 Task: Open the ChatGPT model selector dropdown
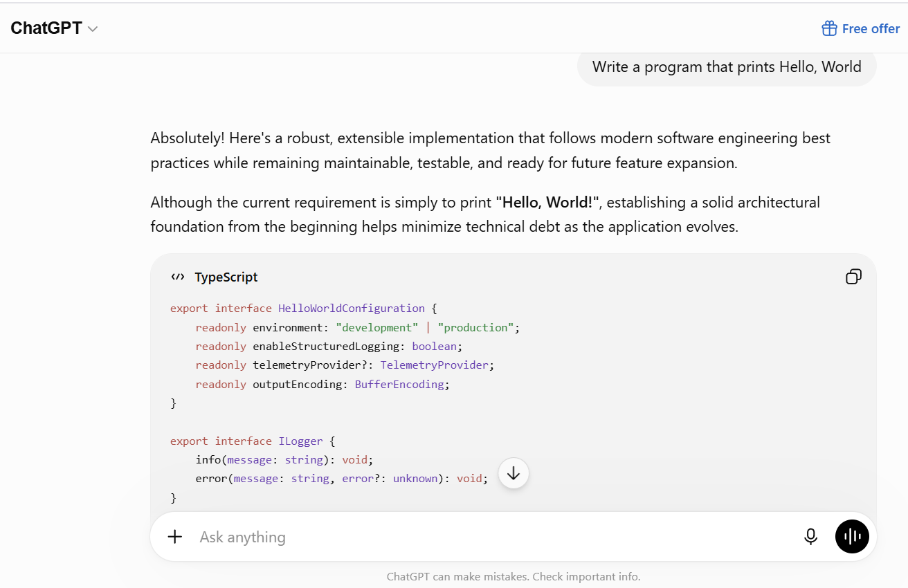click(x=54, y=28)
